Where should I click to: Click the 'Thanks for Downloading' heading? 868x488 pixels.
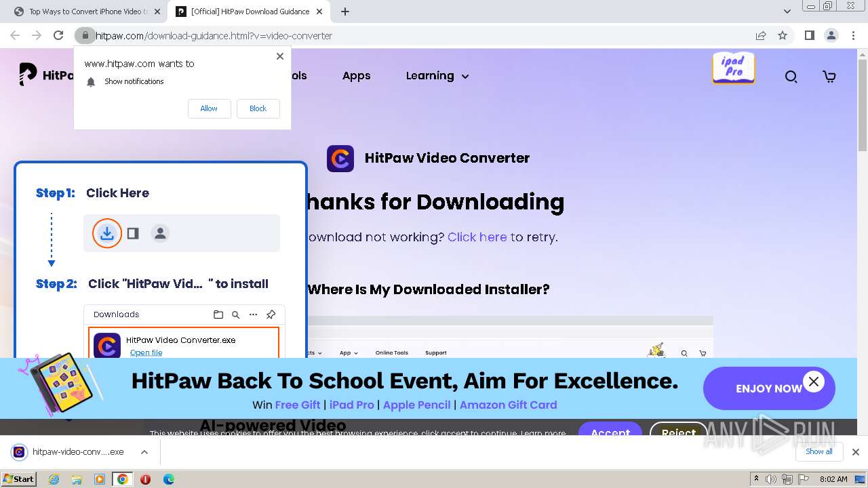coord(435,202)
